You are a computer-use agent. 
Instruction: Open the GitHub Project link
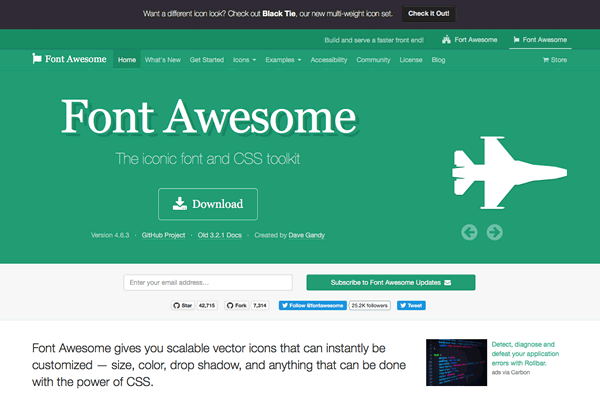tap(163, 235)
